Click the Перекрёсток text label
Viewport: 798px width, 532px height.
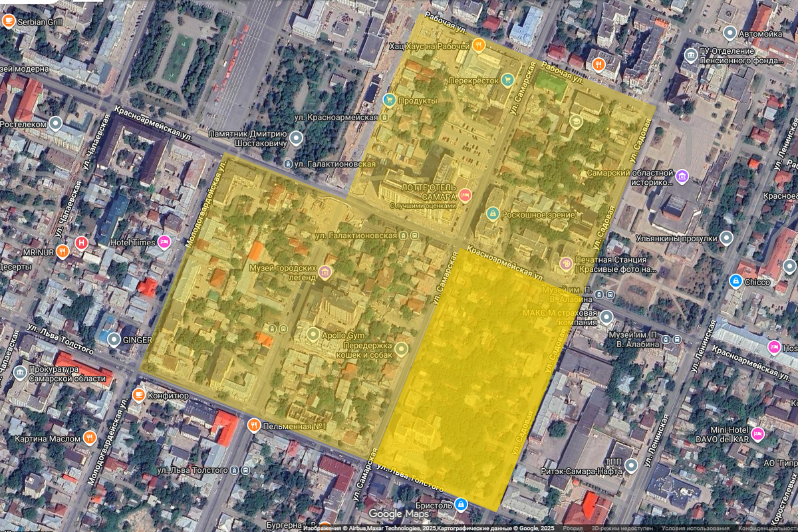(474, 80)
